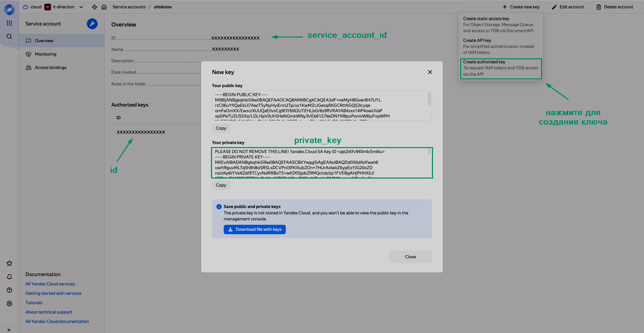Open Getting started with services link
This screenshot has width=644, height=333.
[x=53, y=293]
